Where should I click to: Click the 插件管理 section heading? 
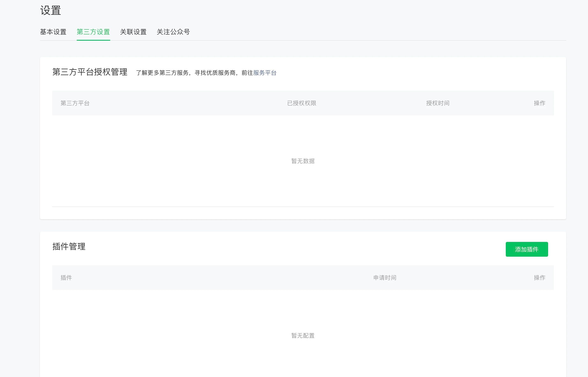[x=69, y=247]
